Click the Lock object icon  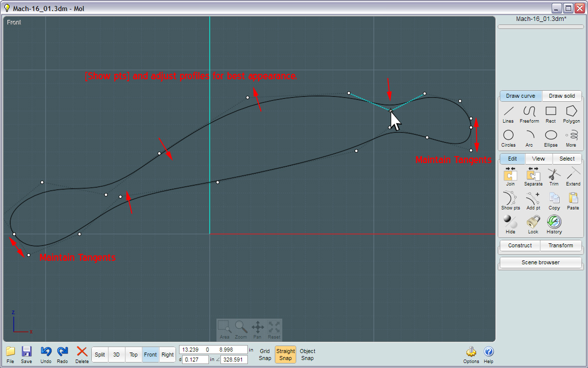[x=533, y=224]
